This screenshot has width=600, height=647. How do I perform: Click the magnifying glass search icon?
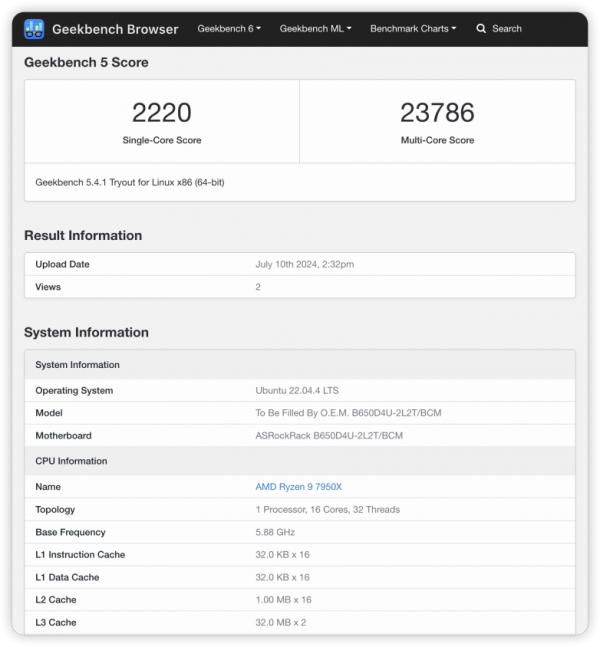481,28
